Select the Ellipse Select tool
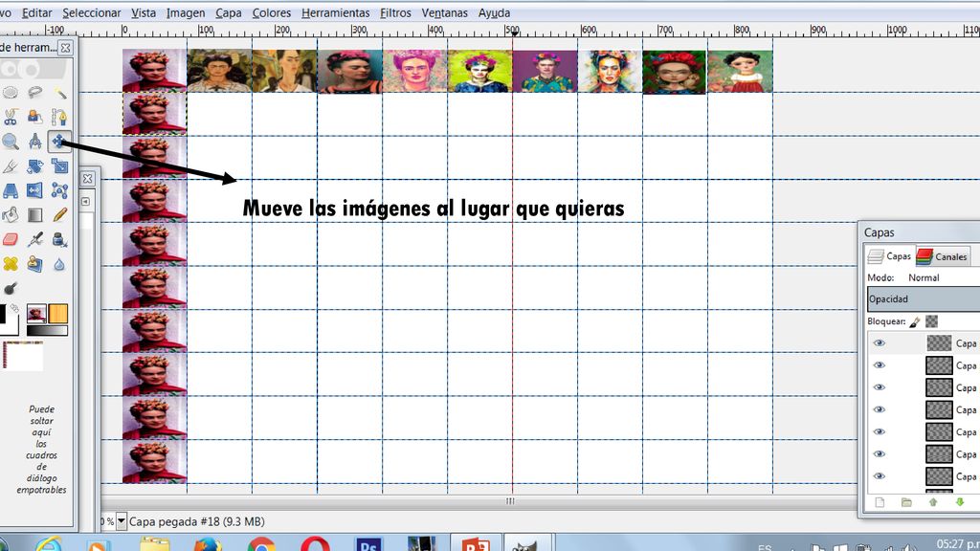The width and height of the screenshot is (980, 551). coord(11,93)
